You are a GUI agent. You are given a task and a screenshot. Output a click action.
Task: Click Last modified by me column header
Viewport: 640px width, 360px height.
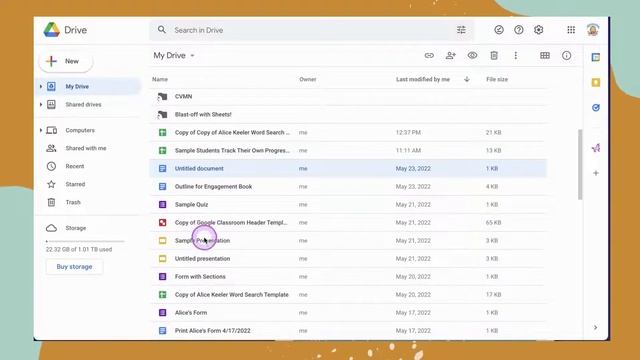click(x=423, y=79)
